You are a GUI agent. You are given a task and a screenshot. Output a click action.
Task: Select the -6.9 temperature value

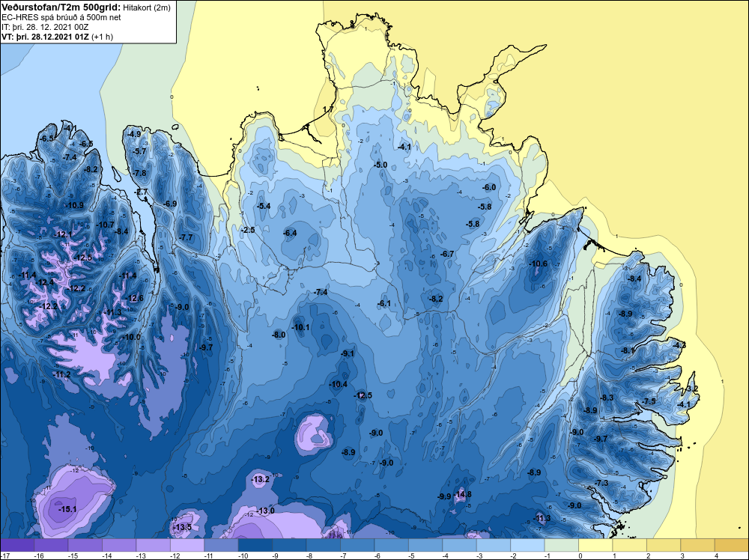170,204
